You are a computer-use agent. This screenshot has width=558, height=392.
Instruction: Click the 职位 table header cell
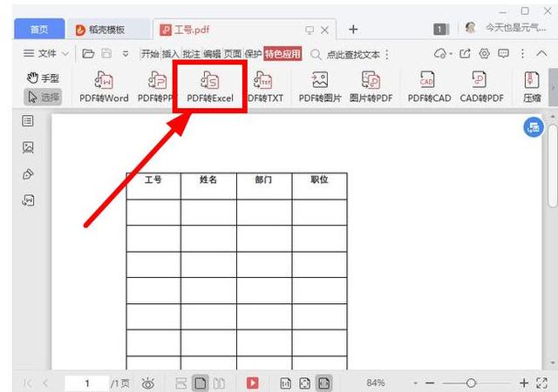(319, 186)
